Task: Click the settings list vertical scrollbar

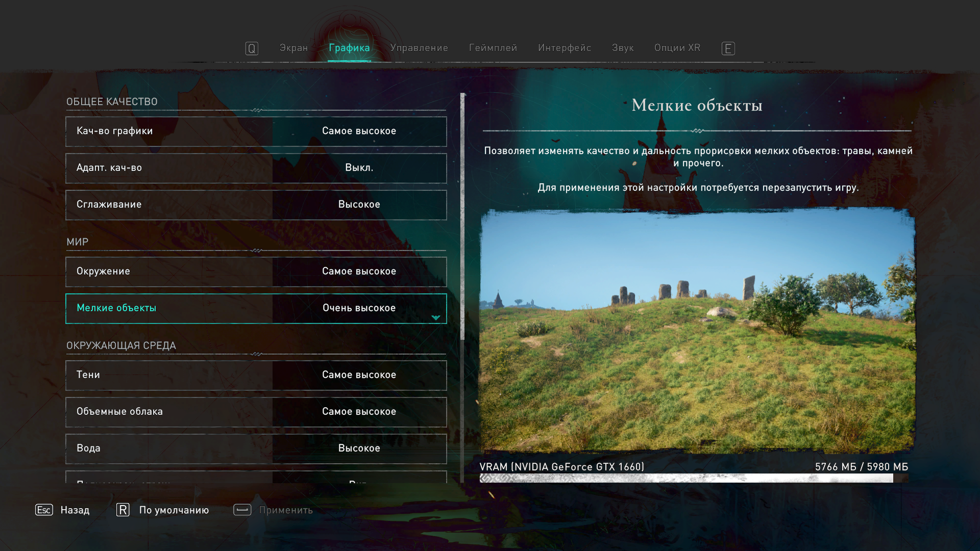Action: click(x=462, y=217)
